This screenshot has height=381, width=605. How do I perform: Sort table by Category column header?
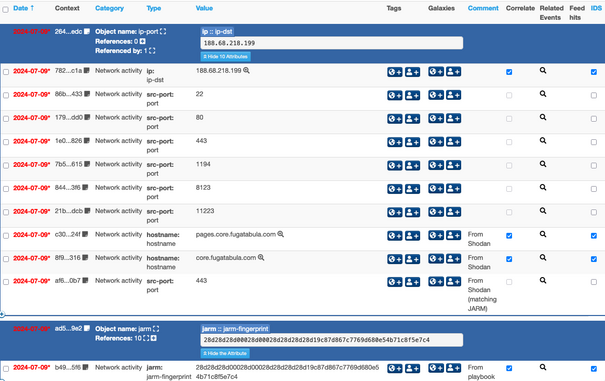coord(110,8)
